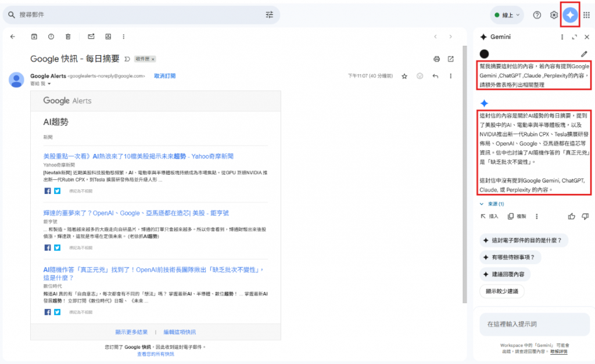Click the Gemini prompt input box
This screenshot has width=595, height=364.
click(535, 324)
